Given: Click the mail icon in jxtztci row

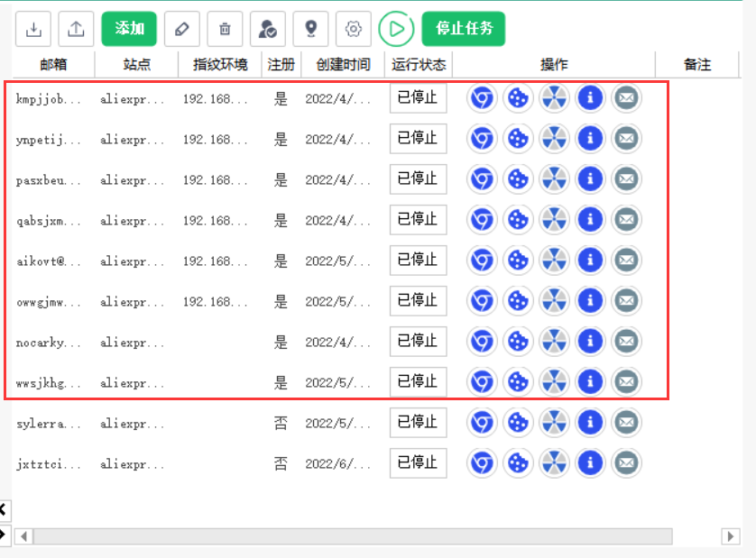Looking at the screenshot, I should click(x=626, y=463).
